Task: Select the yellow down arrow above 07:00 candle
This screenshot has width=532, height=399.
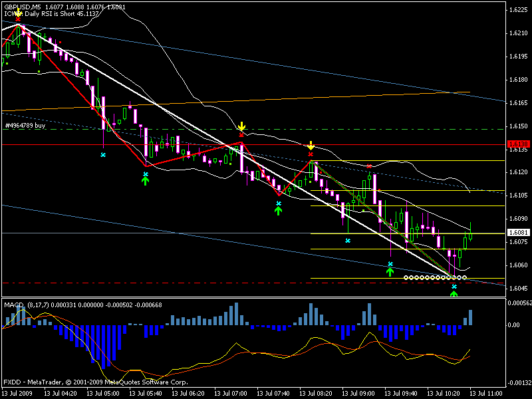Action: click(241, 126)
